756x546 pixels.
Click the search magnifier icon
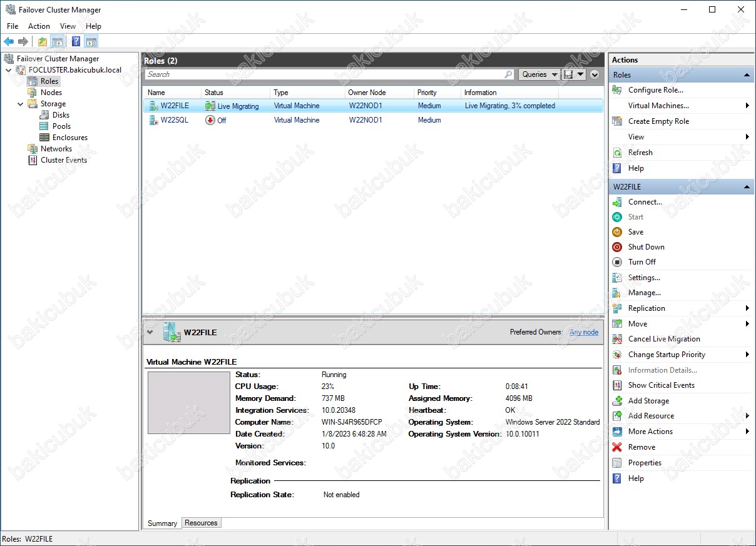(508, 74)
